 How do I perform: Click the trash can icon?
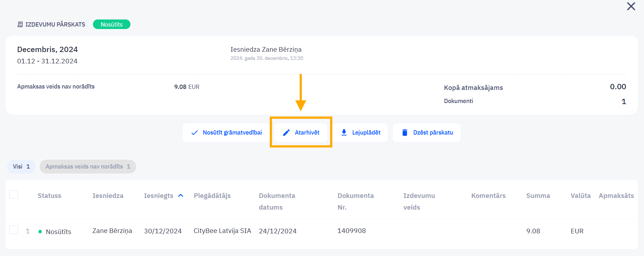click(x=405, y=132)
